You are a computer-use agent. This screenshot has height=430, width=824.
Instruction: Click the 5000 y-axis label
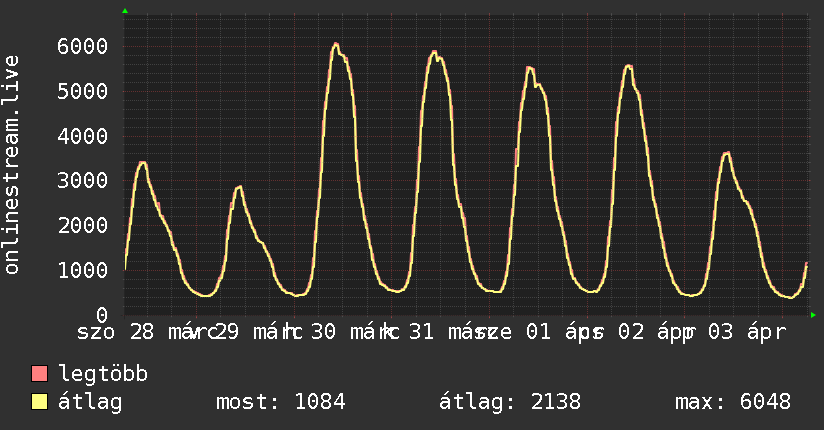click(x=82, y=92)
